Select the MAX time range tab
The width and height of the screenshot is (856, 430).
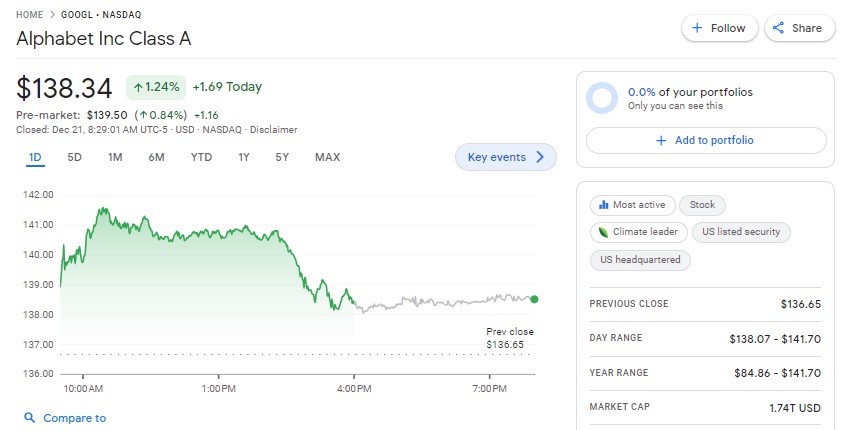(x=327, y=157)
